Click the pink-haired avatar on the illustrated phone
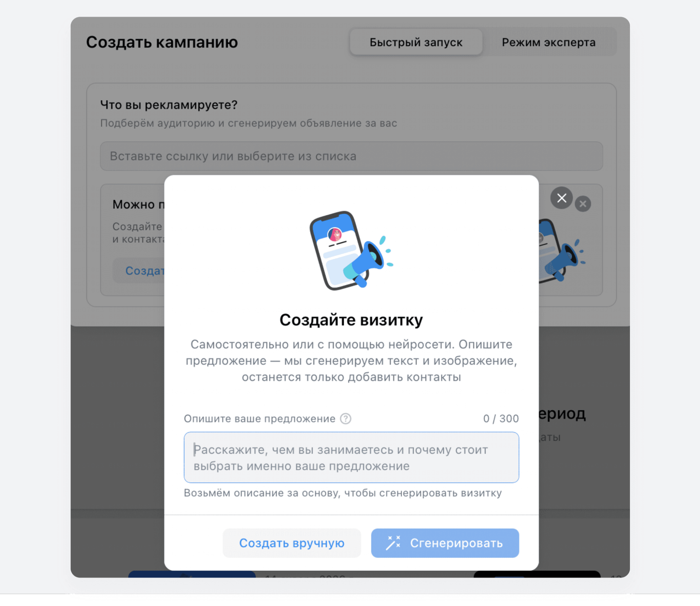The height and width of the screenshot is (606, 700). pos(335,234)
